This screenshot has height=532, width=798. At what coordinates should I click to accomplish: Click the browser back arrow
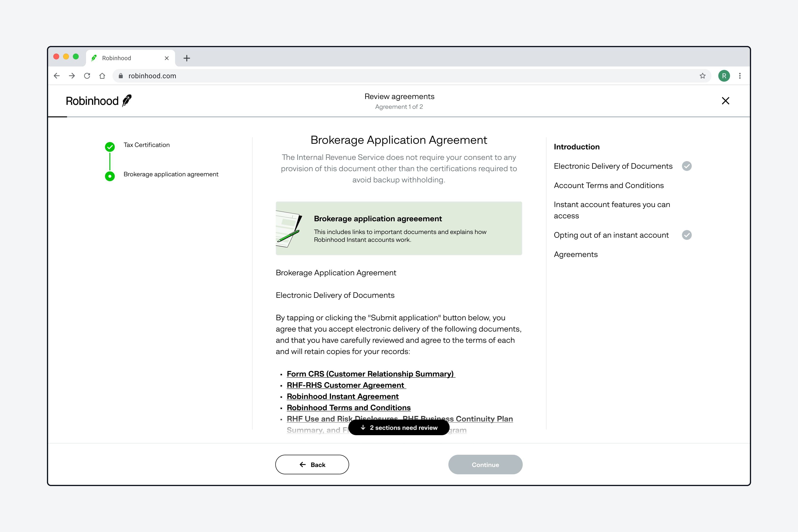57,76
